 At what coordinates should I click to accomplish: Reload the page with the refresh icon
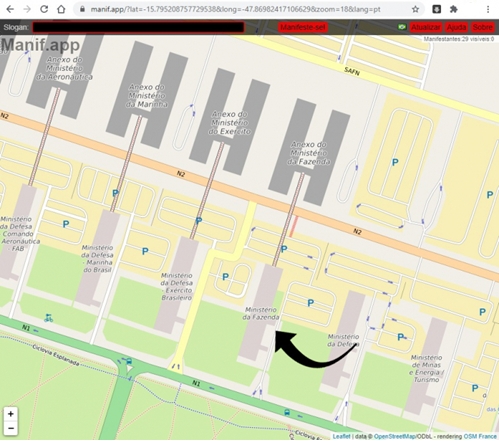pos(44,9)
